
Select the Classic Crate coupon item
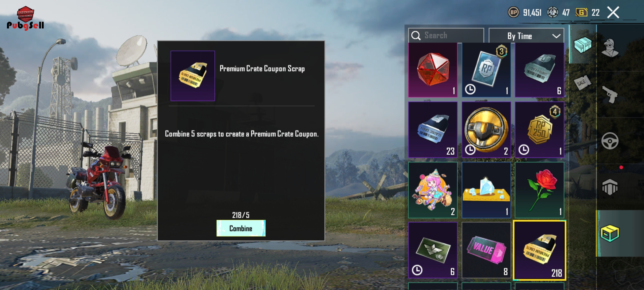tap(433, 130)
